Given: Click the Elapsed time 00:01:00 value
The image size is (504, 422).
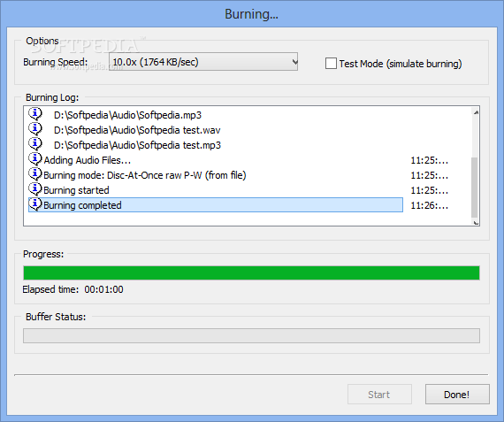Looking at the screenshot, I should coord(103,289).
